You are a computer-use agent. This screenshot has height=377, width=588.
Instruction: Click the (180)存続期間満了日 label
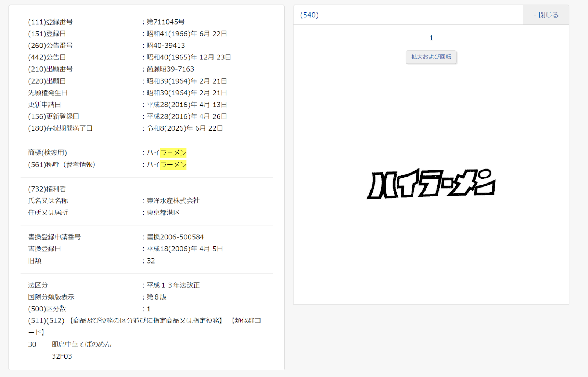[60, 128]
